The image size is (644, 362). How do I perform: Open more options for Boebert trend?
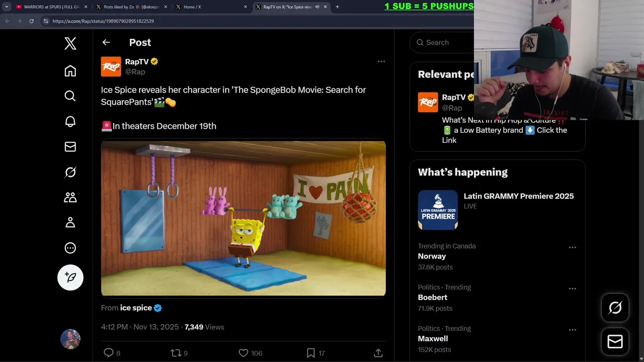[x=573, y=289]
